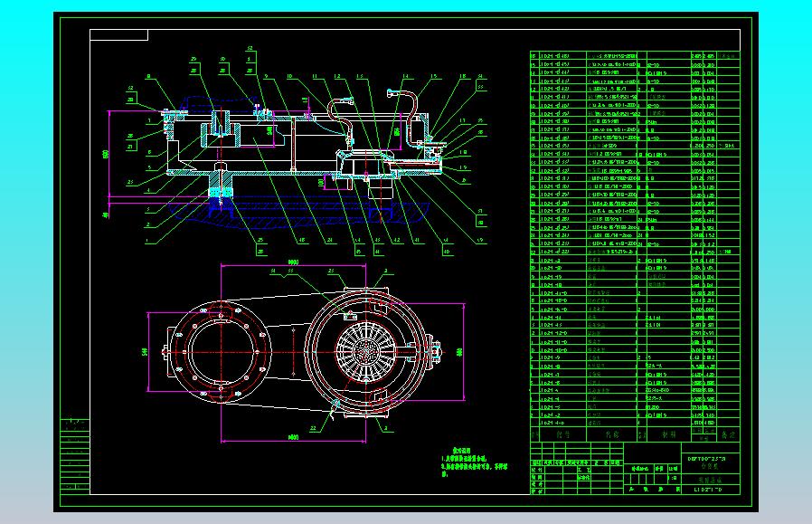Select the technical notes text block

point(474,462)
